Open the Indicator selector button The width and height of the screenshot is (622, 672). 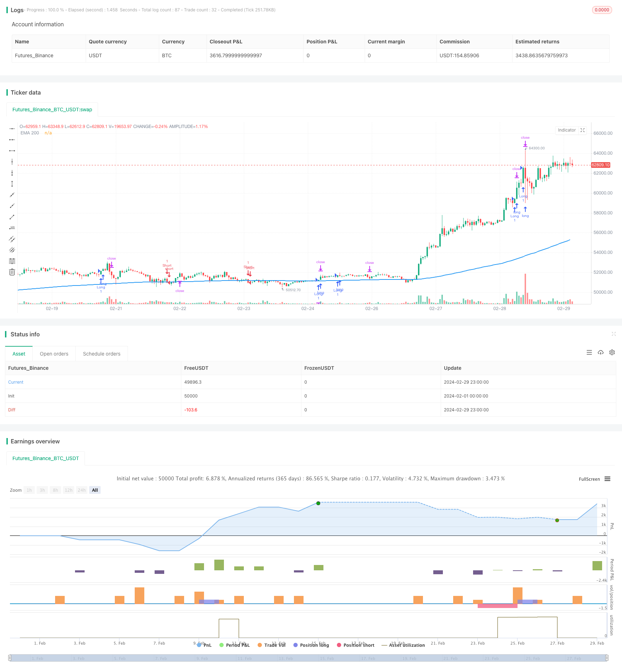tap(567, 130)
